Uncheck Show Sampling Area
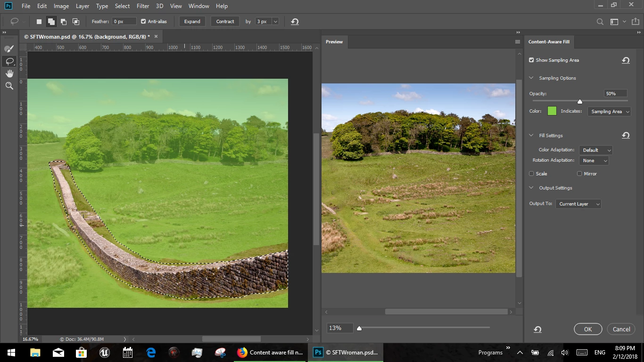644x362 pixels. (x=531, y=60)
